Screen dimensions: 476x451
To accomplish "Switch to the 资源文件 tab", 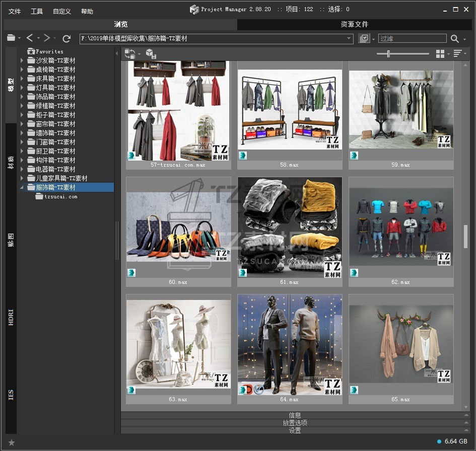I will tap(354, 24).
